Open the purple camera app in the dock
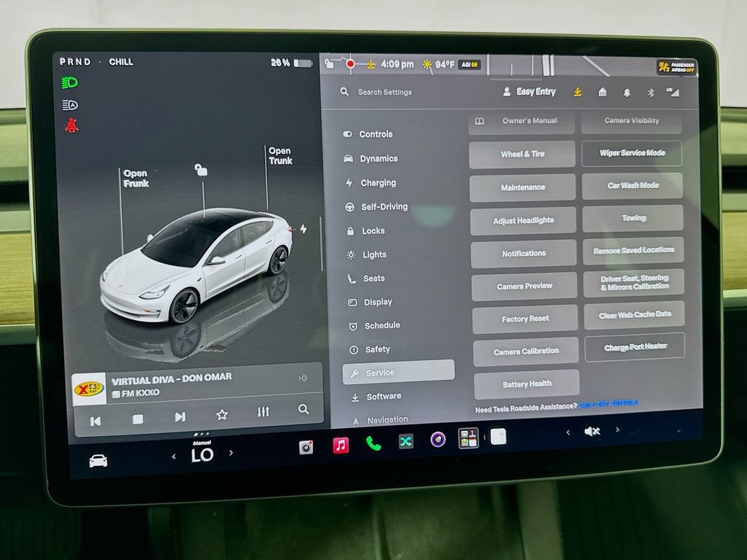 pos(438,439)
